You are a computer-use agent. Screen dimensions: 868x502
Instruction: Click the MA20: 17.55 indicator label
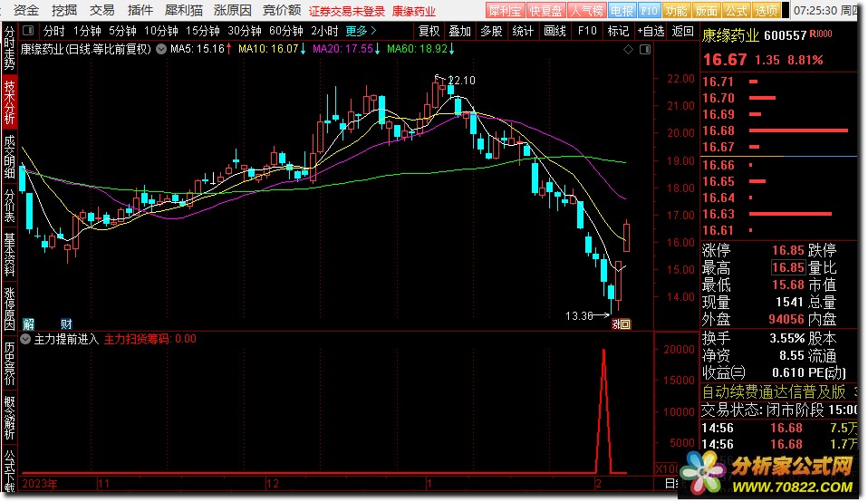click(x=346, y=49)
